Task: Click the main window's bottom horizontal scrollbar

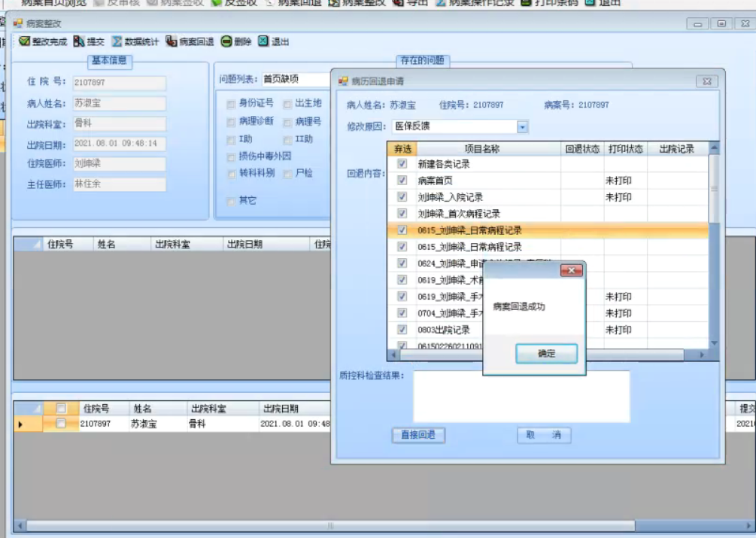Action: (330, 525)
